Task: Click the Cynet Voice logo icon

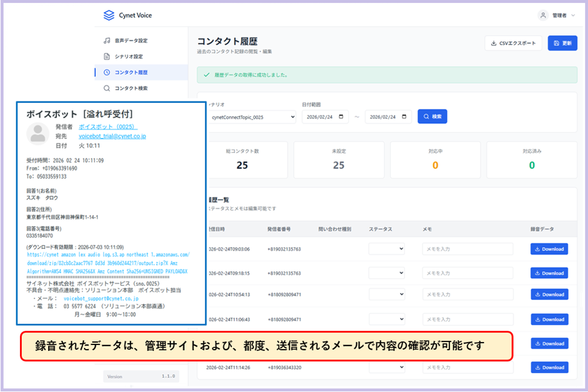Action: pyautogui.click(x=108, y=16)
